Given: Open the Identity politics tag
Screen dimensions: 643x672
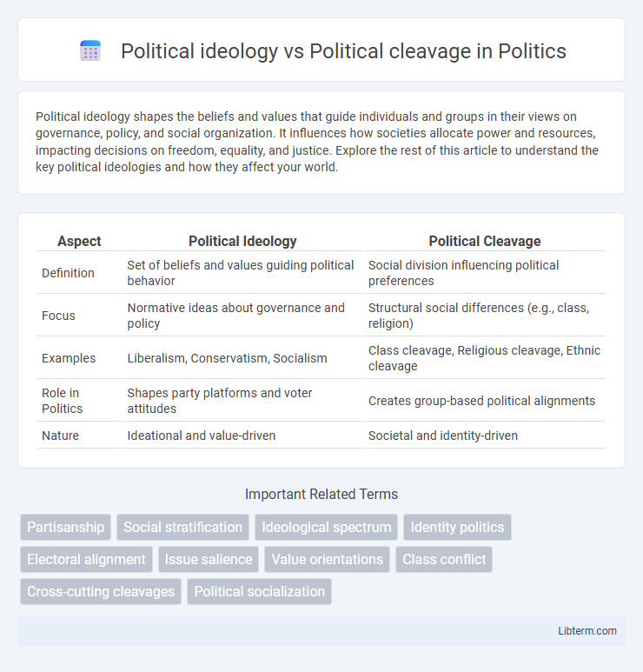Looking at the screenshot, I should tap(458, 527).
